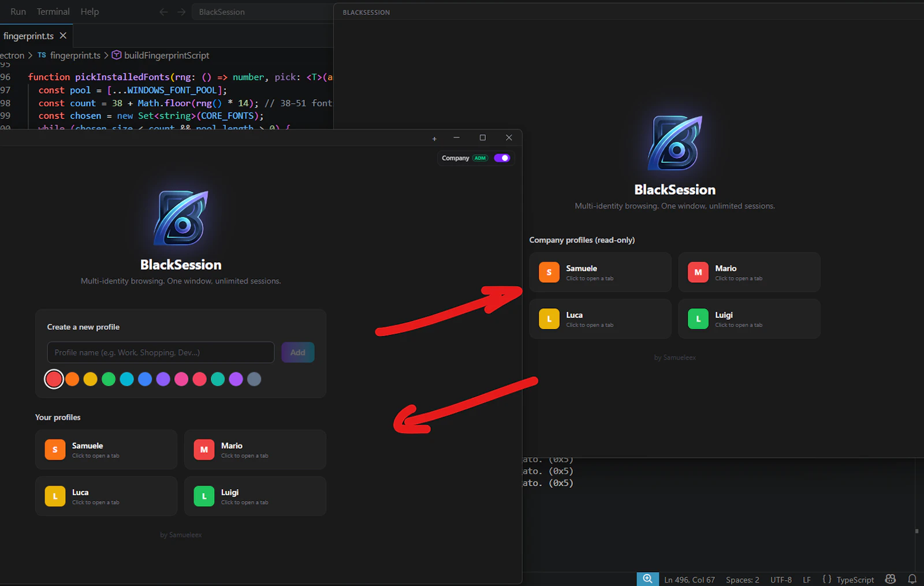This screenshot has width=924, height=586.
Task: Select the fingerprint.ts breadcrumb item
Action: [75, 55]
